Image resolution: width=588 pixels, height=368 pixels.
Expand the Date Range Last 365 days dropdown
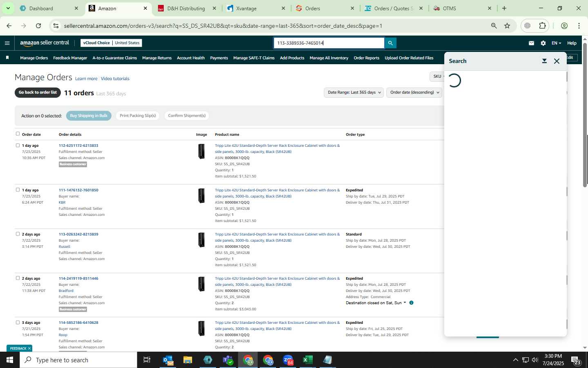pos(354,92)
